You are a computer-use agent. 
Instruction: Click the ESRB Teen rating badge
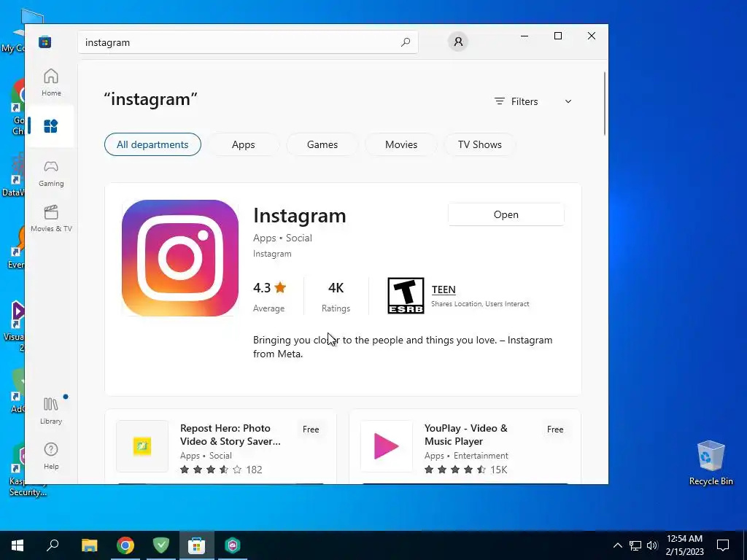tap(406, 295)
